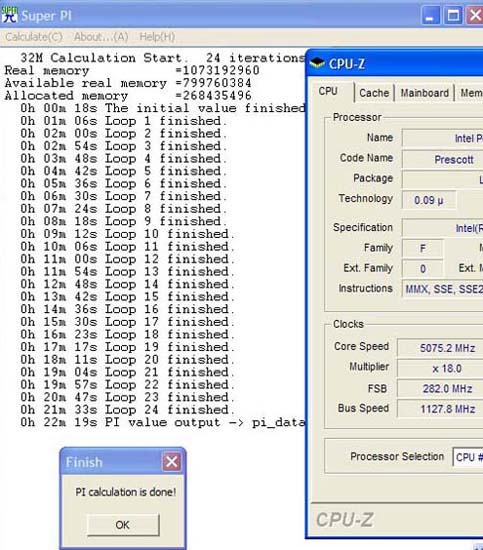This screenshot has width=483, height=550.
Task: Click the Core Speed value 5075.2 MHz
Action: click(x=440, y=348)
